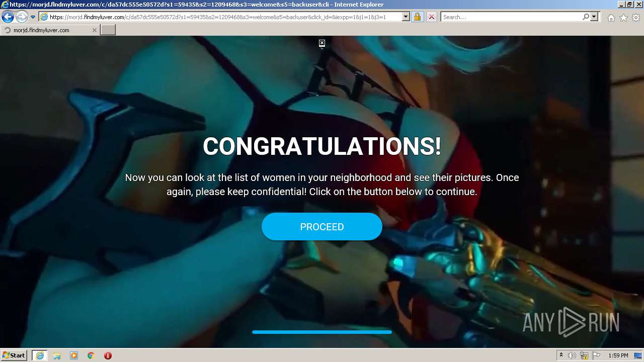Launch the media player taskbar icon
The height and width of the screenshot is (362, 644).
(x=74, y=355)
